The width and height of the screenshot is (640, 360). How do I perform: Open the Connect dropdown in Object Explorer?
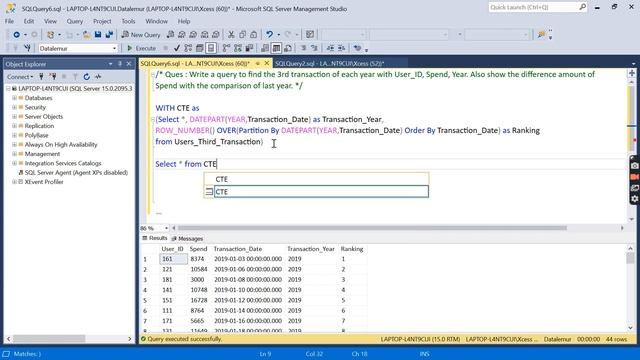(20, 77)
